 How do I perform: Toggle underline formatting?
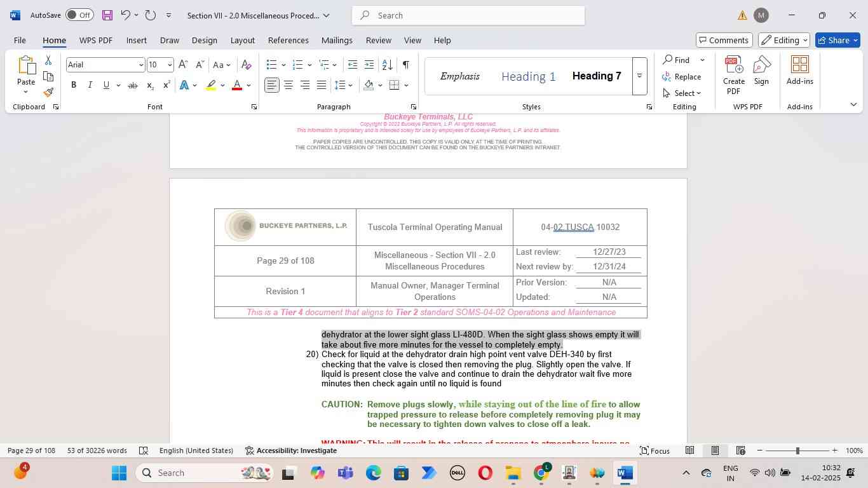click(106, 85)
